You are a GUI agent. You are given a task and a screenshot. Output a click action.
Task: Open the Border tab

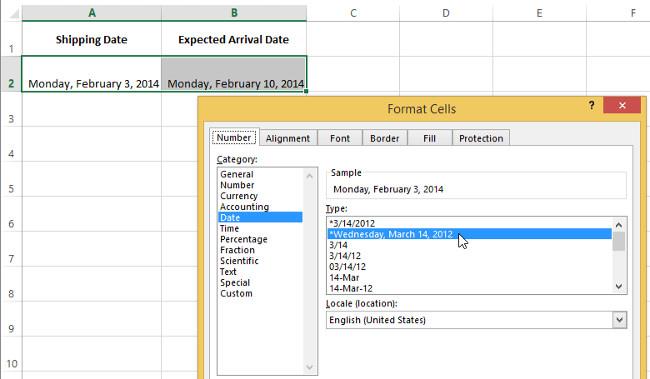385,138
